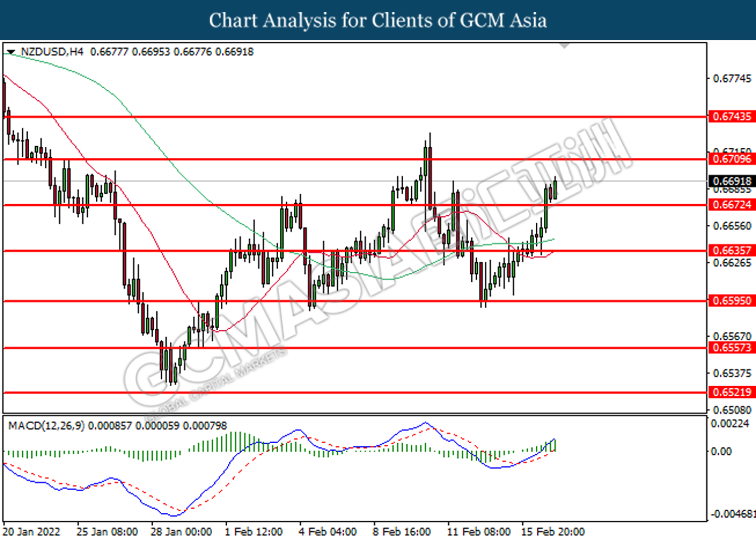Click the 0.65080 axis price value
The image size is (756, 540).
point(732,410)
